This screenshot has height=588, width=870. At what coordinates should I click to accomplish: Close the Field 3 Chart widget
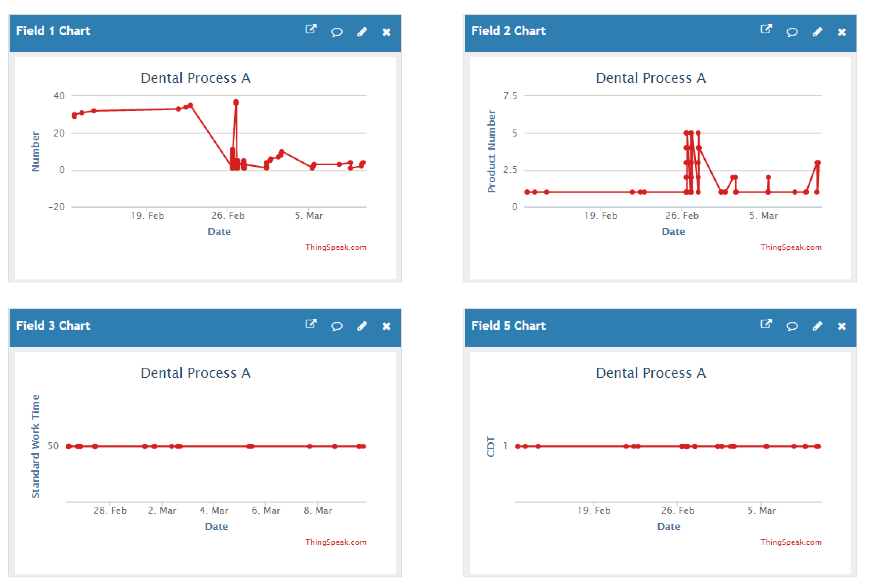pos(386,326)
